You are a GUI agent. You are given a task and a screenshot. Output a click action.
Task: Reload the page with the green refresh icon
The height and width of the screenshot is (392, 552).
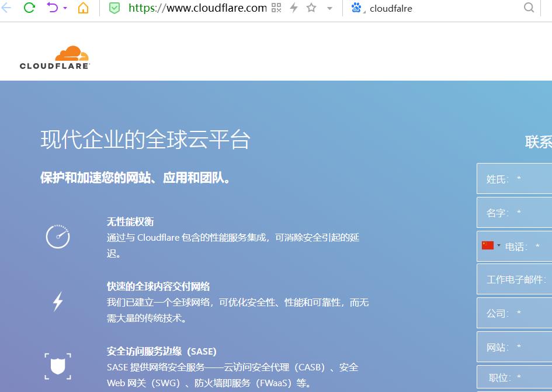point(29,8)
